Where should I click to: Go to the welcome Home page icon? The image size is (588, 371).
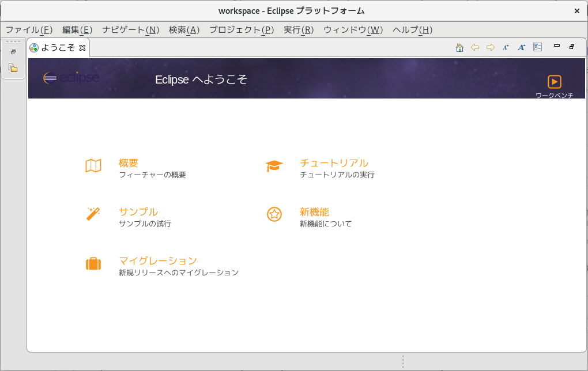tap(460, 48)
